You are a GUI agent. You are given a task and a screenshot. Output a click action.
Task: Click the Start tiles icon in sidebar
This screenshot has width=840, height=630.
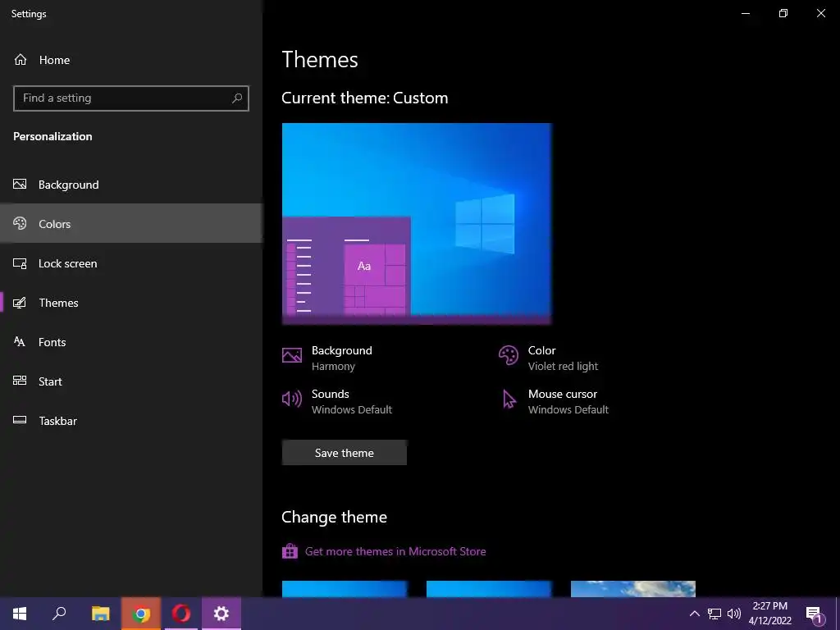[20, 381]
